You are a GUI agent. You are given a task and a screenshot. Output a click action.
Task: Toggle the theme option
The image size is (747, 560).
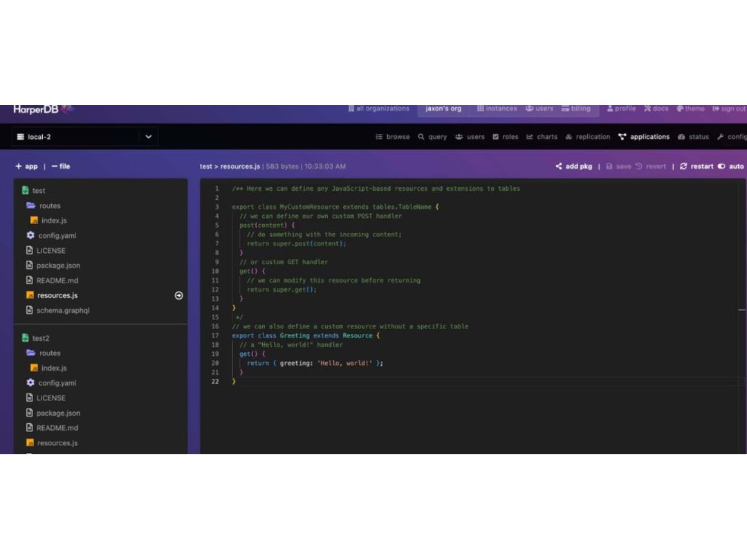pyautogui.click(x=690, y=109)
